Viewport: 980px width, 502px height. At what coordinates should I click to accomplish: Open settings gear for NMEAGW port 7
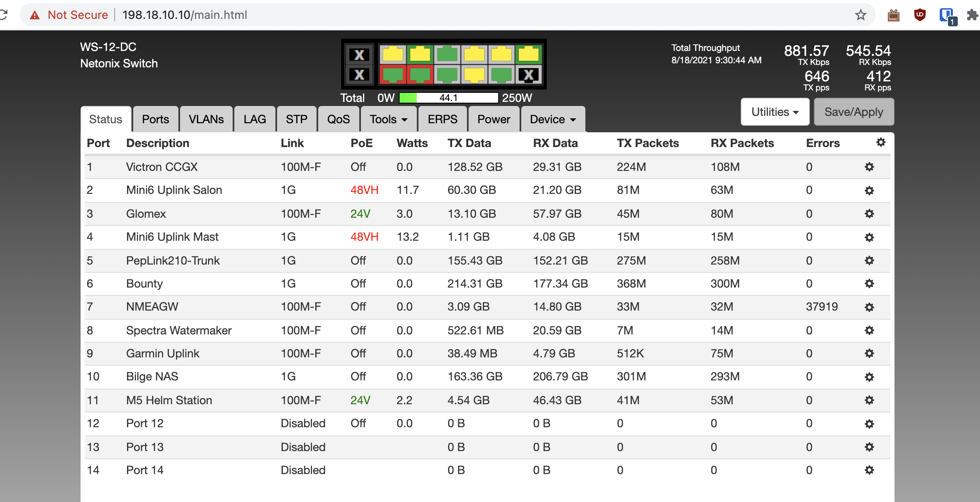869,307
